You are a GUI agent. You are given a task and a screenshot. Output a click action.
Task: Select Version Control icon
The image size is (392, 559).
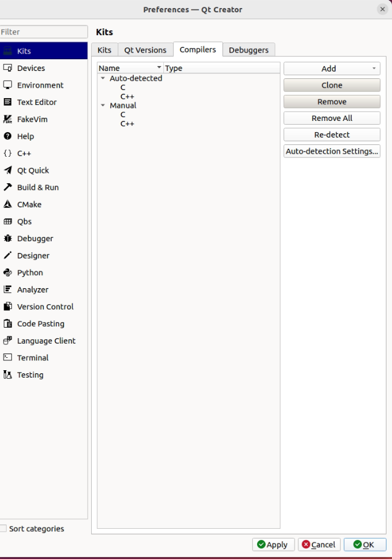[7, 306]
